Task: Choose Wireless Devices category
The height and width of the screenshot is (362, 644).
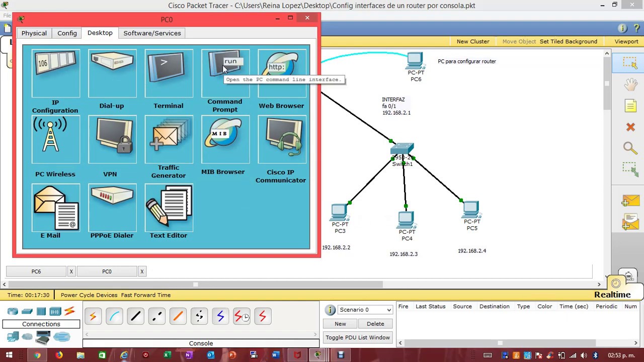Action: pos(55,311)
